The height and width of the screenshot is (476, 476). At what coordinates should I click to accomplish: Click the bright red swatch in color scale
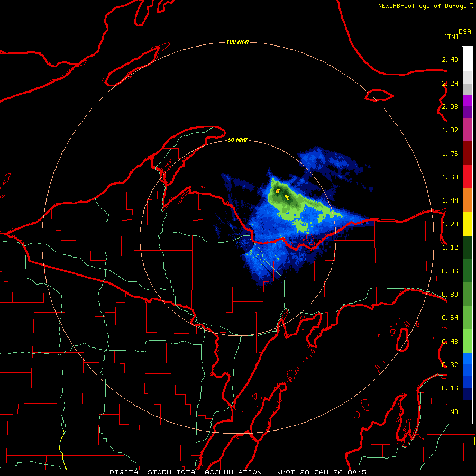point(467,177)
